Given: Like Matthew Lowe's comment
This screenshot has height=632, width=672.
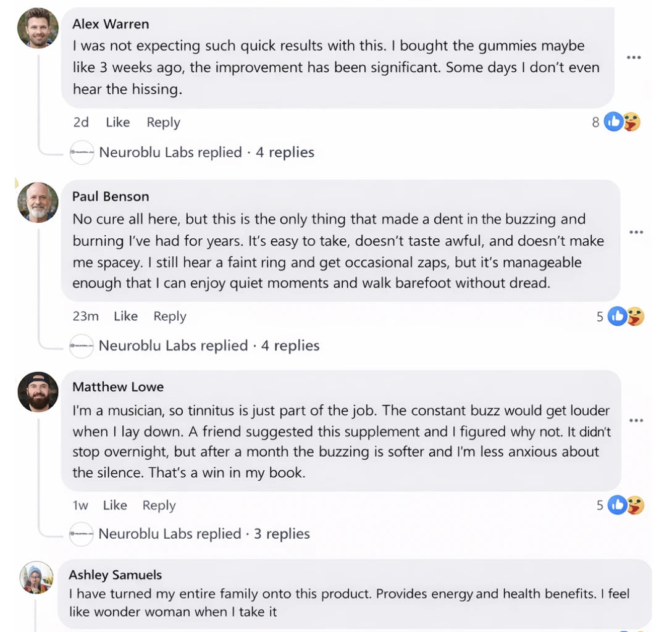Looking at the screenshot, I should coord(115,505).
